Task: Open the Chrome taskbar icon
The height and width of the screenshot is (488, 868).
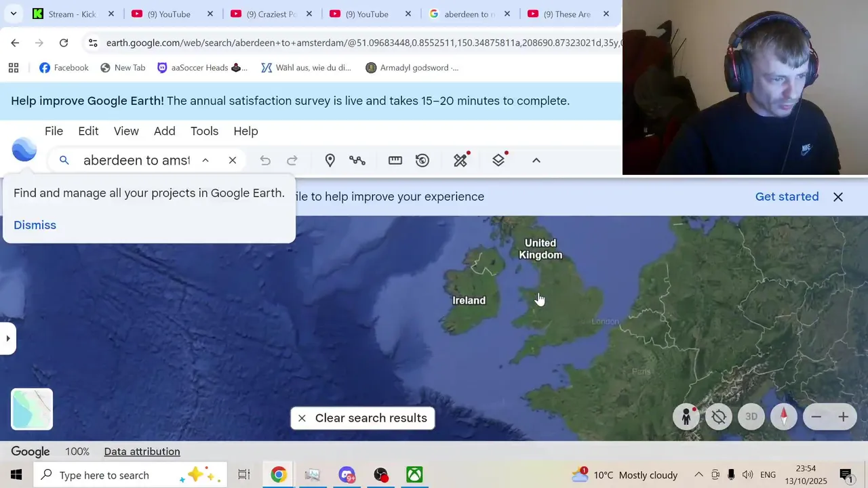Action: tap(279, 474)
